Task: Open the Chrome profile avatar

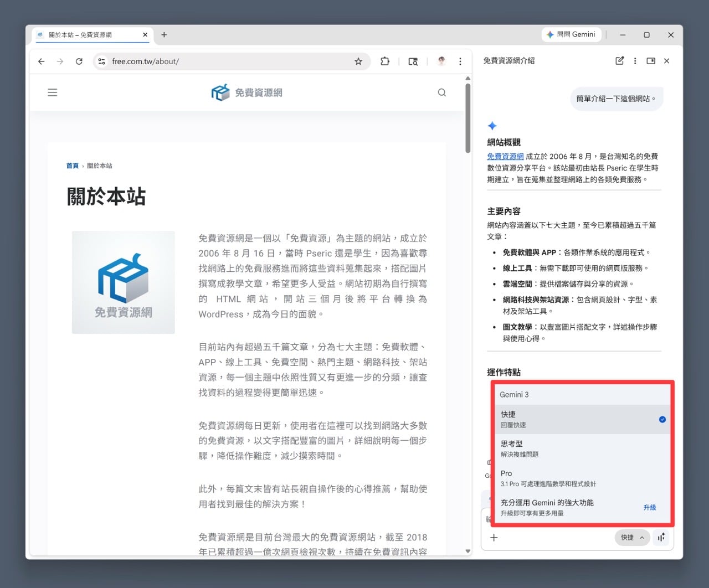Action: (441, 61)
